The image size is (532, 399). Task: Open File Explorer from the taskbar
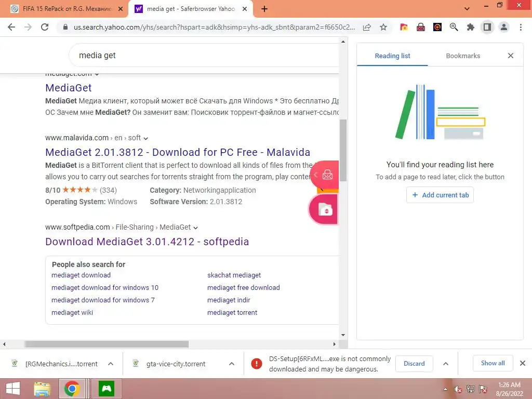42,389
